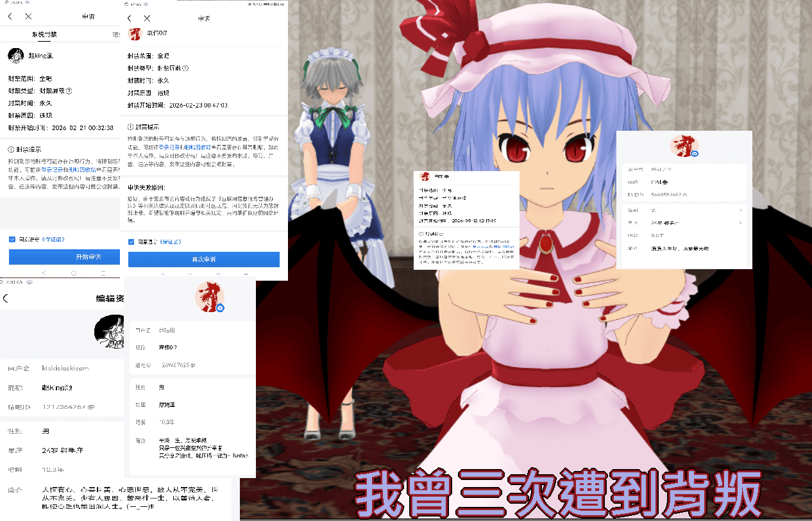Copy 贴吧ID starting 209407625 via copy icon
This screenshot has width=812, height=521.
(x=193, y=365)
